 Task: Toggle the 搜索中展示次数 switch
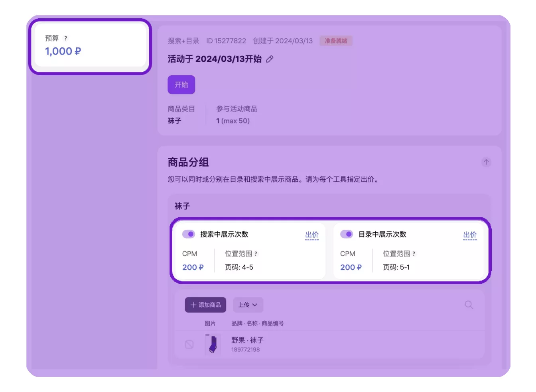pyautogui.click(x=188, y=234)
